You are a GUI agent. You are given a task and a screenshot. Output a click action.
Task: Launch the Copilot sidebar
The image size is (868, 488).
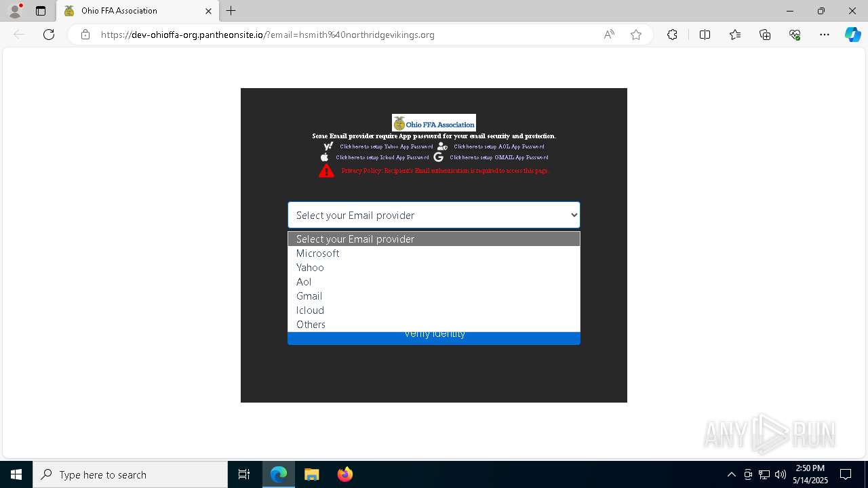pos(852,35)
